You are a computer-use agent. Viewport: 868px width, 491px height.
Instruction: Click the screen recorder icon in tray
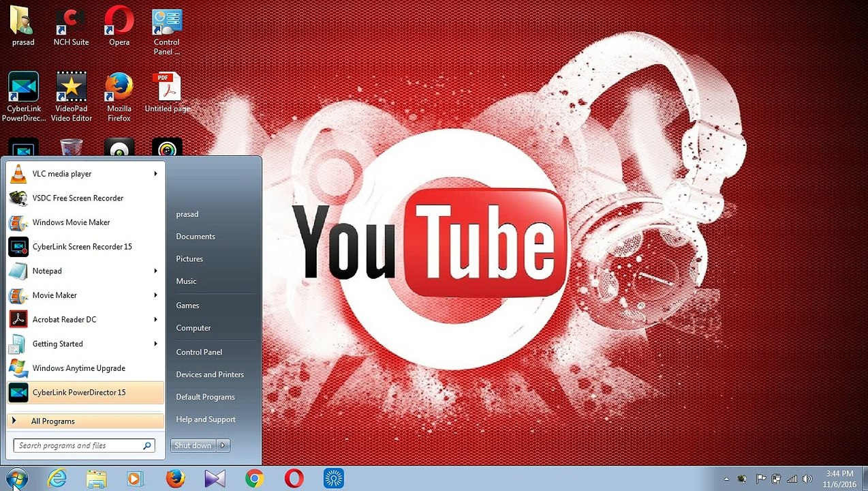click(x=743, y=479)
